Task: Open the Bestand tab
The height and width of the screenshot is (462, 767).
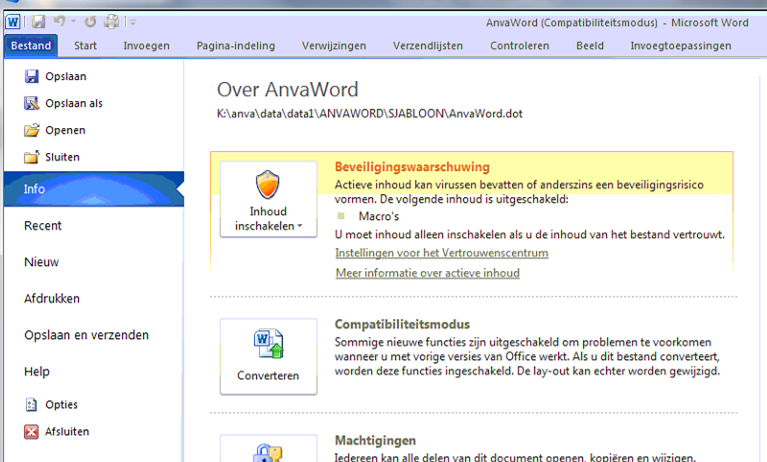Action: point(31,46)
